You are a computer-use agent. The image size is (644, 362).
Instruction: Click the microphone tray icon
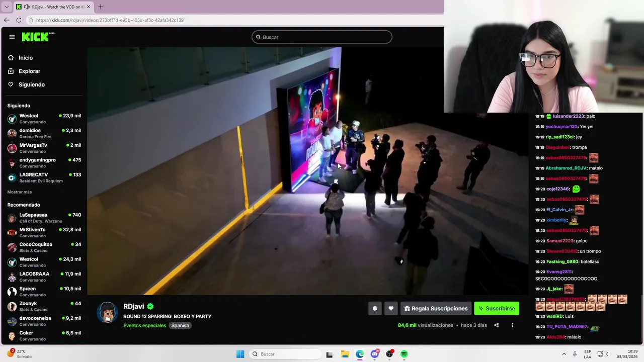(x=575, y=354)
